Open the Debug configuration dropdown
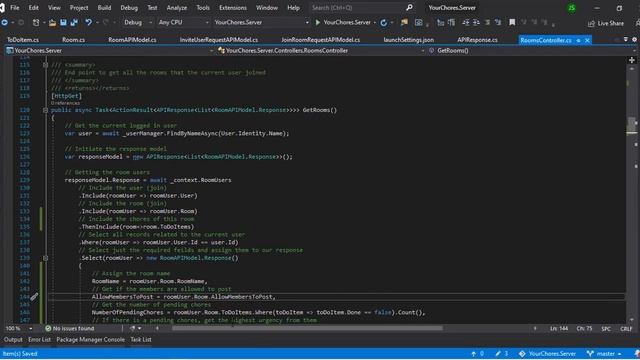The image size is (640, 360). click(x=138, y=22)
